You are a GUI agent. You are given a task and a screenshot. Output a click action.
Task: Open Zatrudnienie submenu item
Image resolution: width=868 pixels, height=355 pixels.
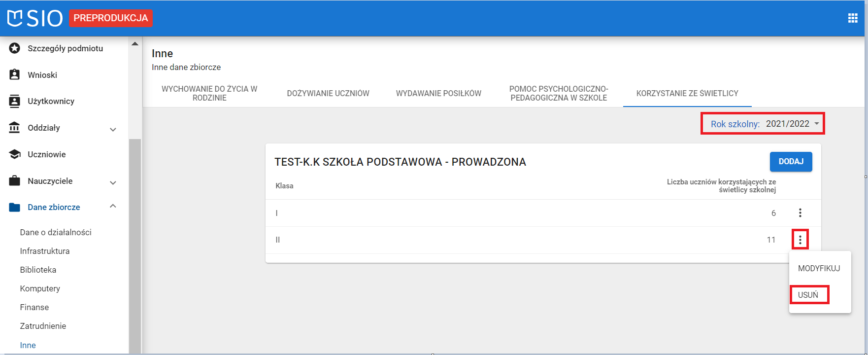(x=43, y=326)
